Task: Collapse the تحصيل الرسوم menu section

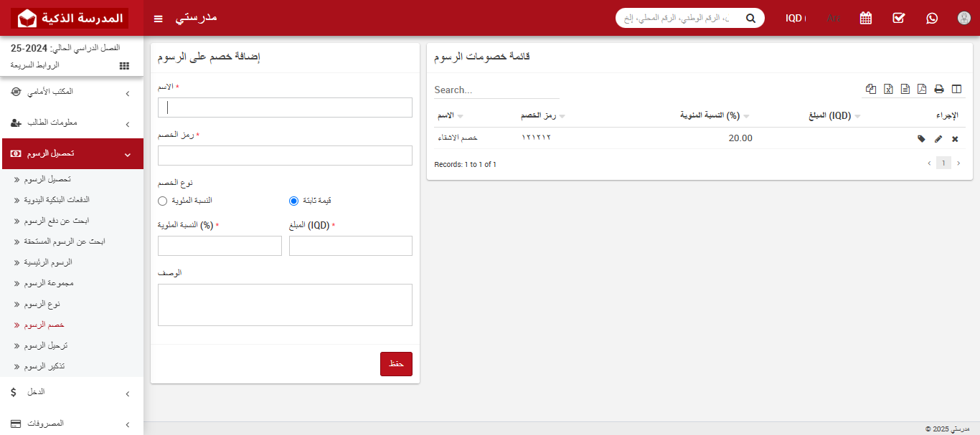Action: click(72, 153)
